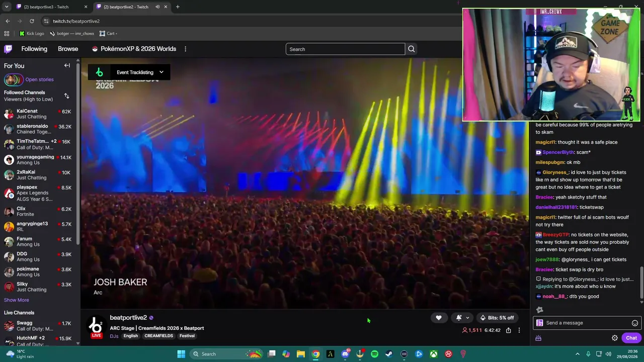Open the Following page
This screenshot has height=362, width=644.
click(34, 49)
